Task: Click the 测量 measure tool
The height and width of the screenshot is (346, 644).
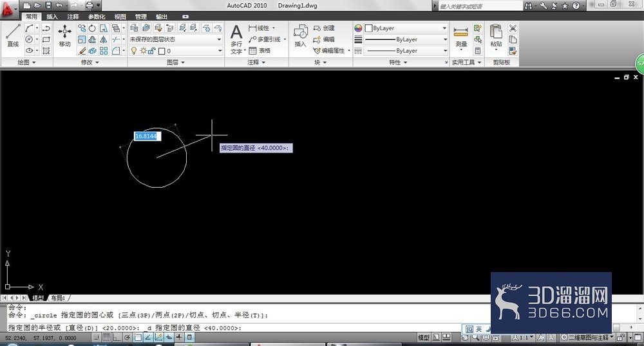Action: point(461,37)
